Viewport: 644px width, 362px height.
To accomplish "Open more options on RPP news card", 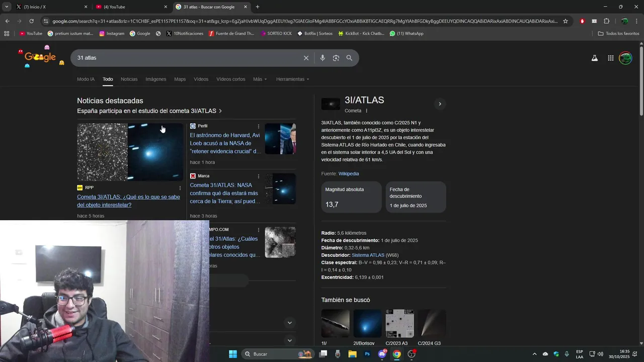I will pyautogui.click(x=180, y=188).
